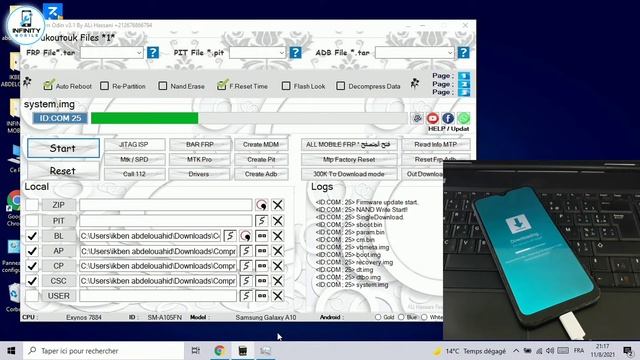Toggle the F.Reset Time checkbox
Image resolution: width=640 pixels, height=360 pixels.
222,85
